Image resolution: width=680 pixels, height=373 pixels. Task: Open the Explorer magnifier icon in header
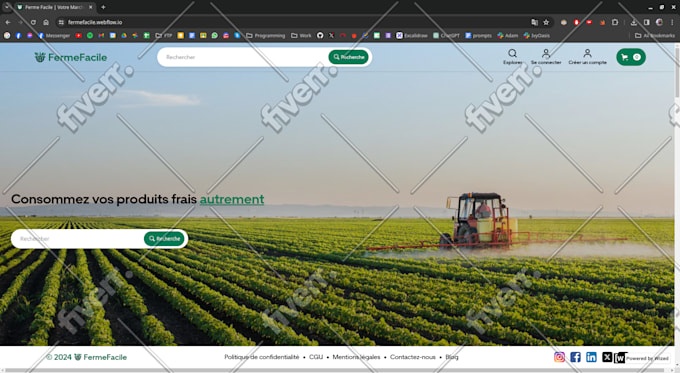[512, 53]
